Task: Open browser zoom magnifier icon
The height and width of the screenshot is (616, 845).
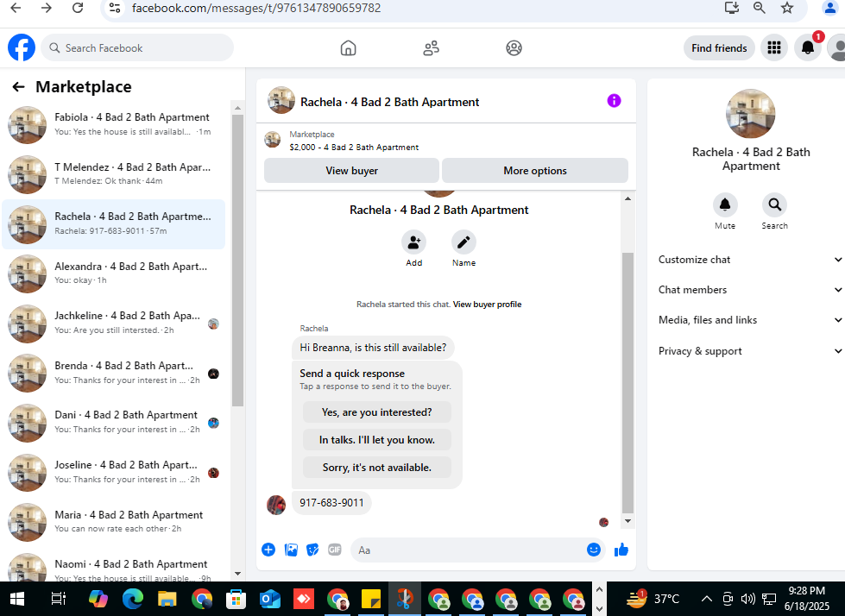Action: click(760, 8)
